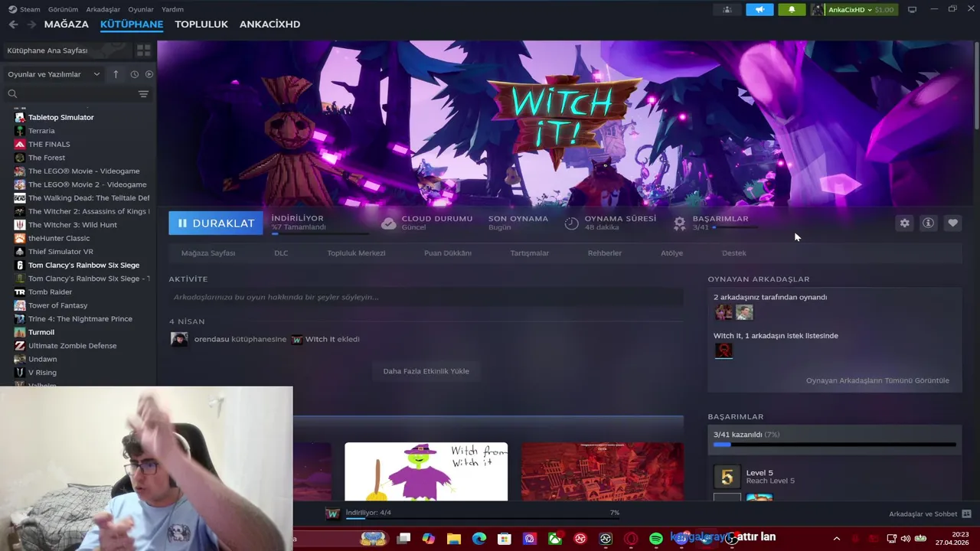Image resolution: width=980 pixels, height=551 pixels.
Task: Open the notifications bell icon
Action: tap(792, 9)
